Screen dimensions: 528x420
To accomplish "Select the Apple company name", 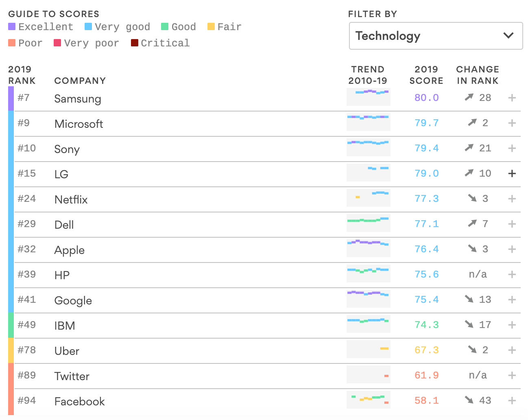I will [70, 250].
